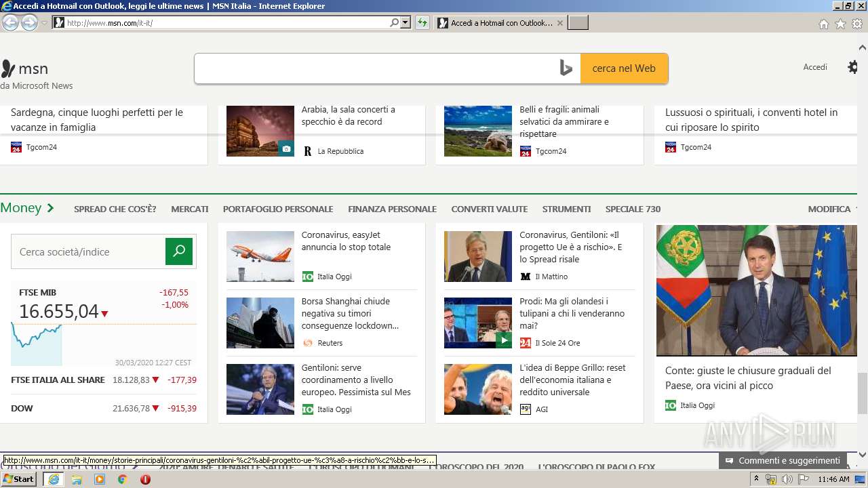Click the Il Sole 24 Ore source icon
868x488 pixels.
click(x=526, y=343)
